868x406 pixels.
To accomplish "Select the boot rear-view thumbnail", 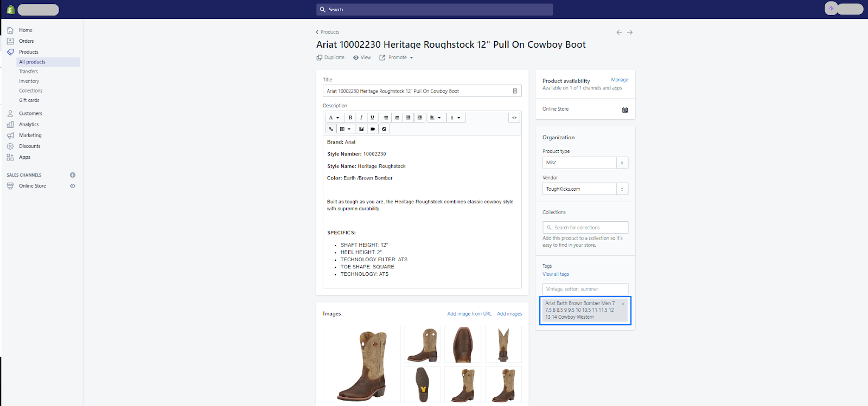I will [503, 344].
